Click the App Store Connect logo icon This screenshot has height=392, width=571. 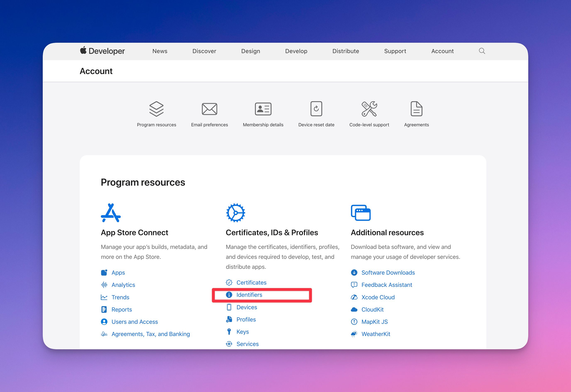111,213
